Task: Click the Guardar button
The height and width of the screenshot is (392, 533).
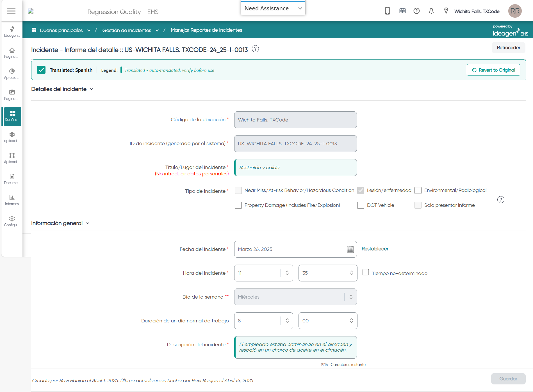Action: (508, 379)
